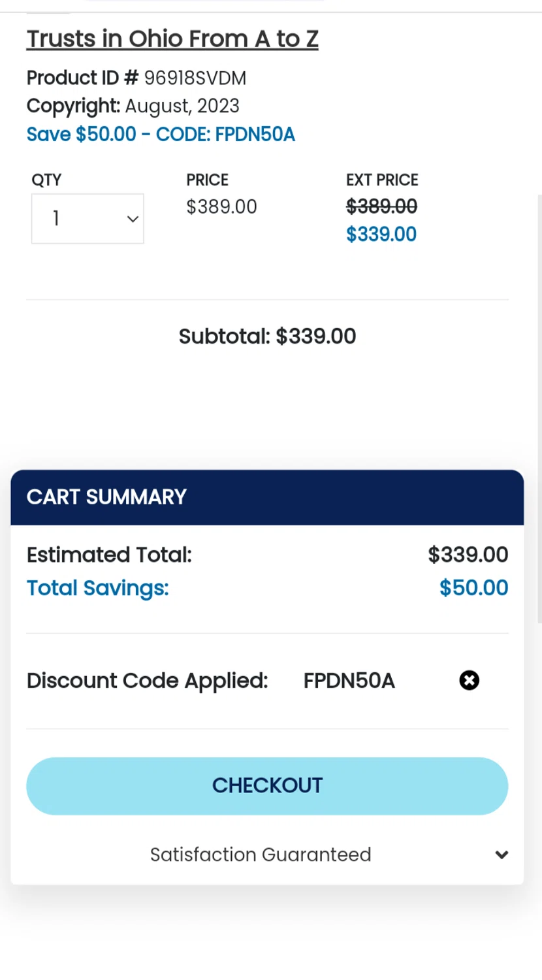Remove the applied discount code FPDN50A

(x=469, y=681)
